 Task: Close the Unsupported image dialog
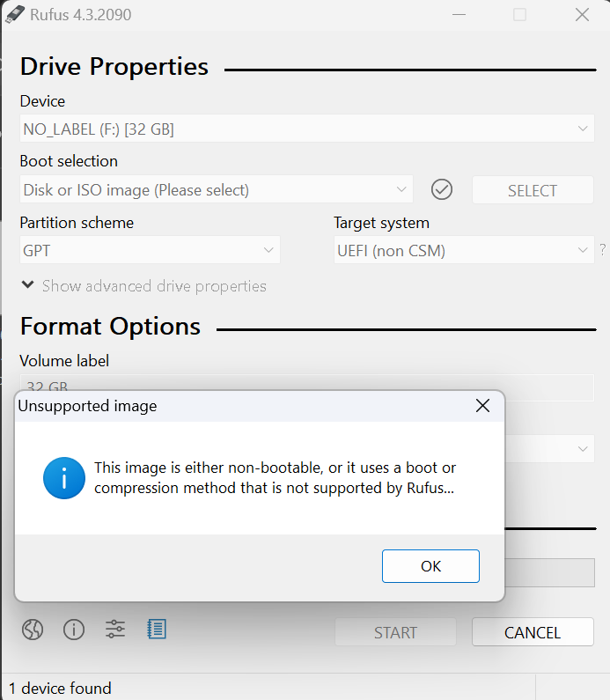[483, 406]
